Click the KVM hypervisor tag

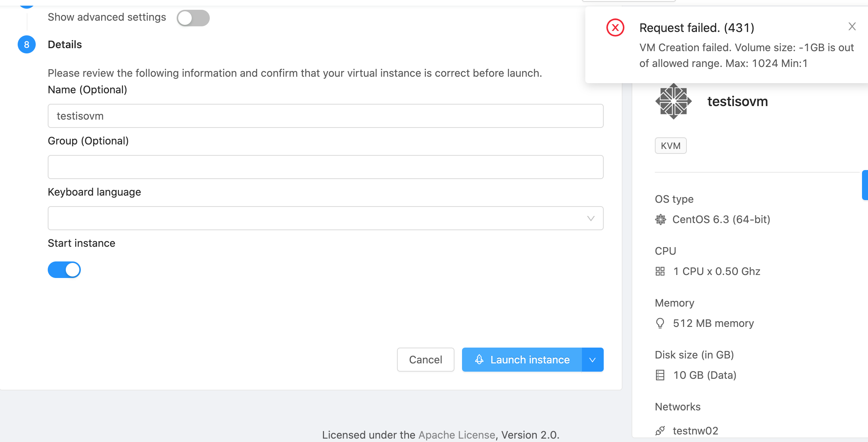click(671, 146)
